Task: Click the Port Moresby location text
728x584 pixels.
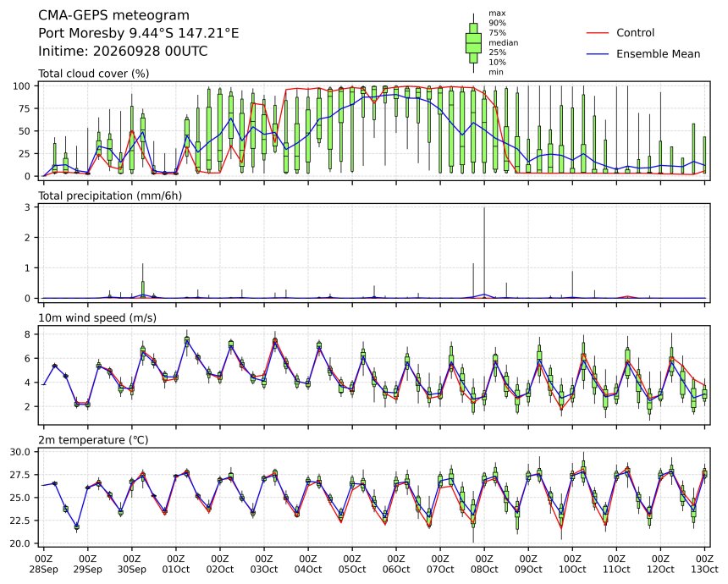Action: 138,33
